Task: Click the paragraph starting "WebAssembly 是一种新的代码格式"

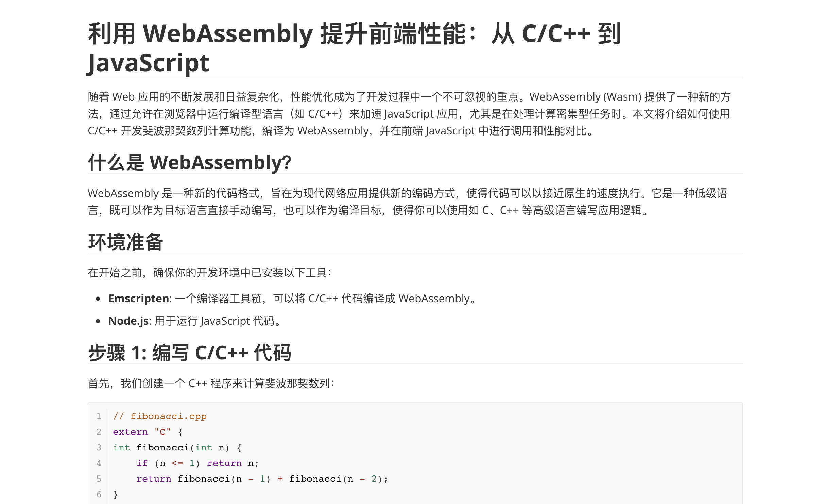Action: tap(407, 202)
